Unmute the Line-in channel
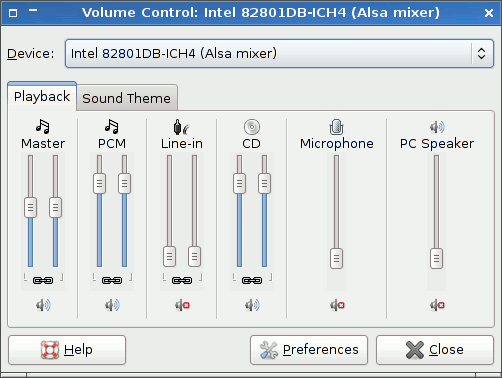This screenshot has height=378, width=502. 182,305
